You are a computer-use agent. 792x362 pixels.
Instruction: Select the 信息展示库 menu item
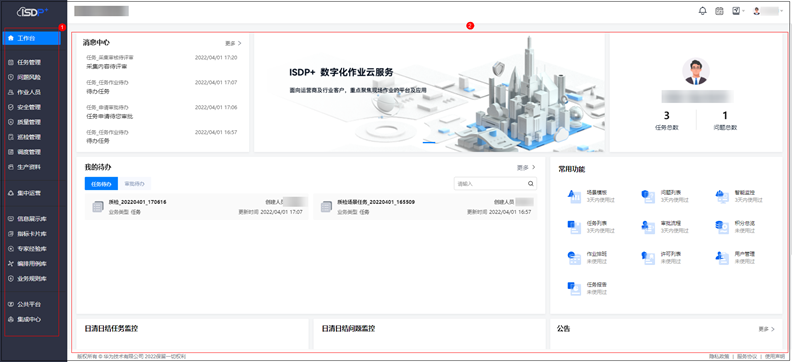(32, 219)
